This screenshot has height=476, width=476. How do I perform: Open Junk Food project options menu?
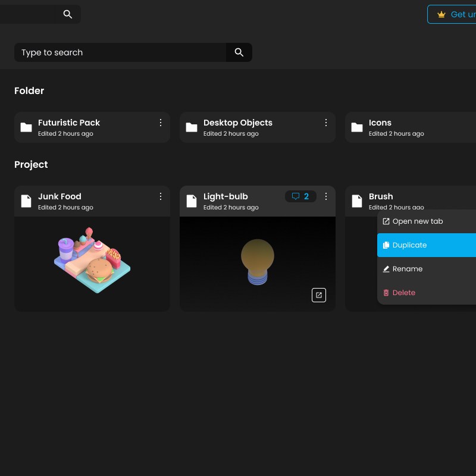pyautogui.click(x=161, y=196)
